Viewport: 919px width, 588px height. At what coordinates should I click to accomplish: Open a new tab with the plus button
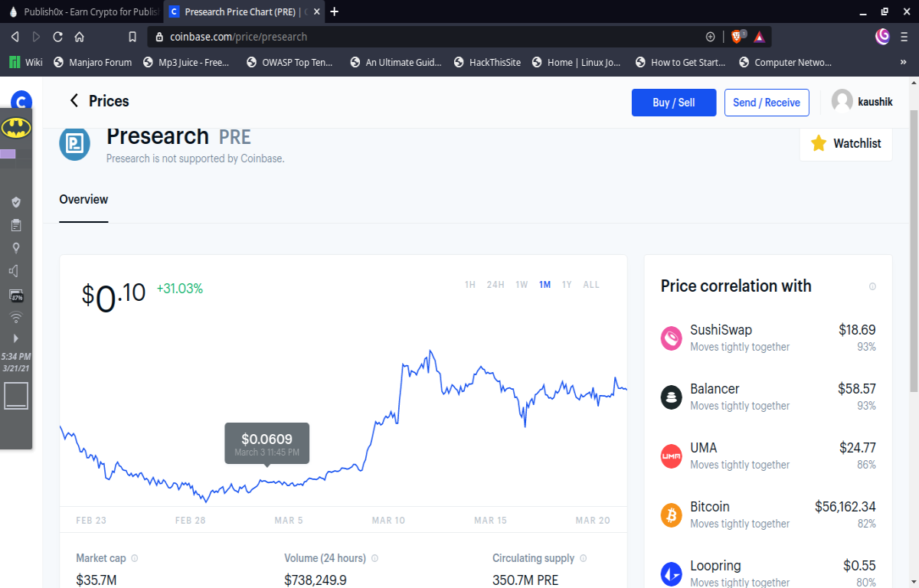tap(334, 11)
